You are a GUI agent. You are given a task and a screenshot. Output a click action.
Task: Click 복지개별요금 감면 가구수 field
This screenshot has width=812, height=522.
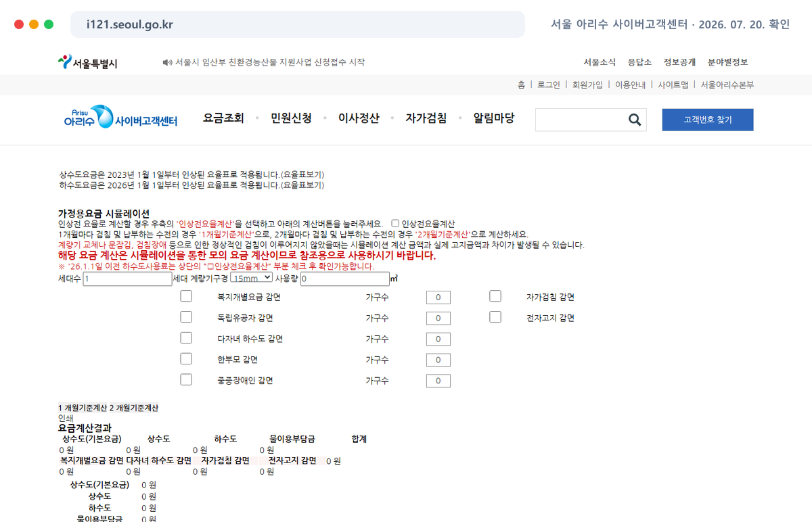coord(438,298)
